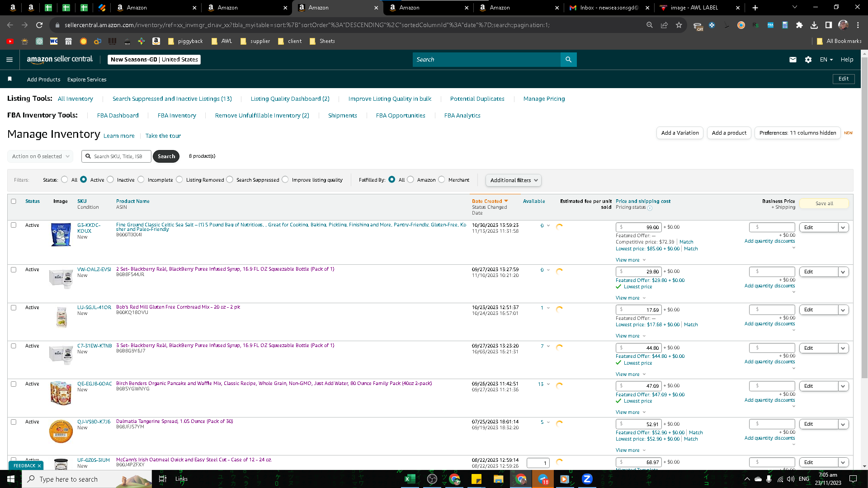Select the All status radio button
Viewport: 868px width, 488px height.
65,179
